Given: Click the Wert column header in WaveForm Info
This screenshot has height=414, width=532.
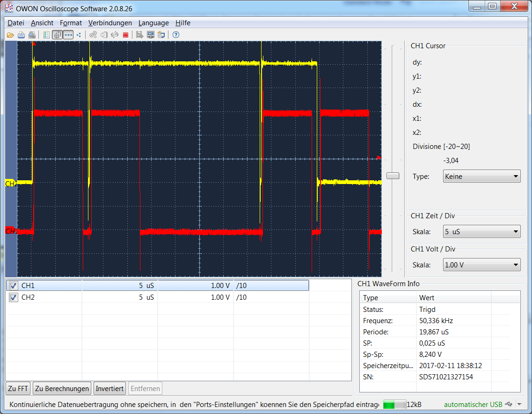Looking at the screenshot, I should click(x=453, y=297).
